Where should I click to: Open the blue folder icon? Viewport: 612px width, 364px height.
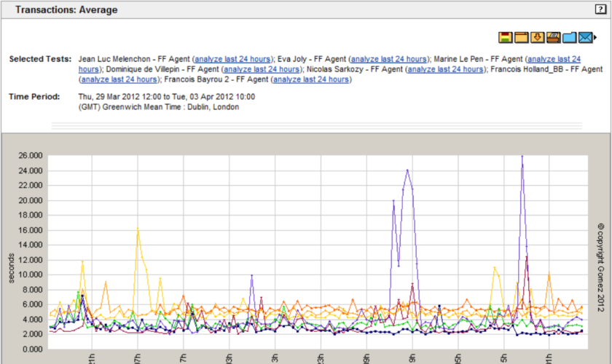(x=570, y=37)
